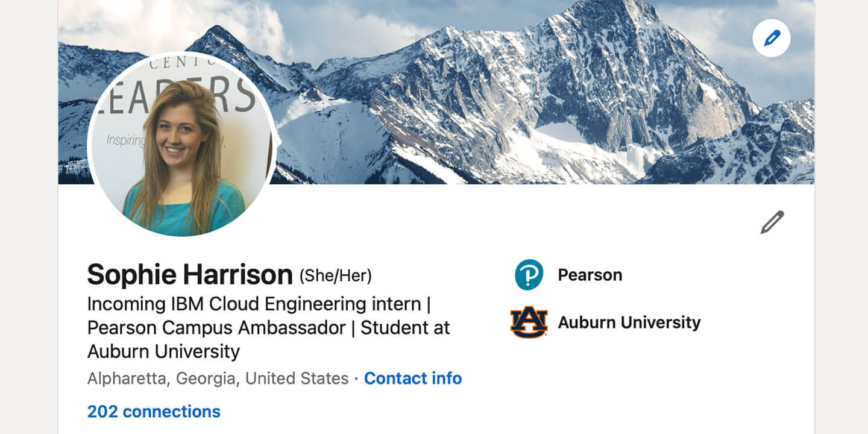
Task: Select Auburn University beside the AU logo
Action: [629, 322]
